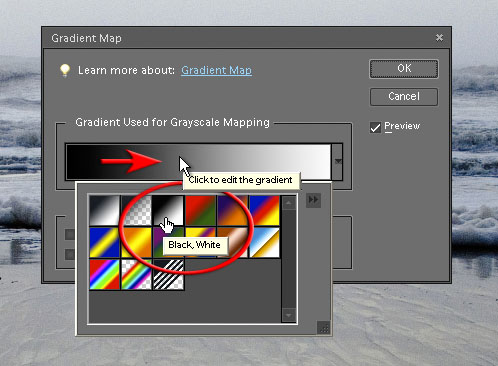The width and height of the screenshot is (498, 366).
Task: Close the Gradient Map dialog
Action: point(439,38)
